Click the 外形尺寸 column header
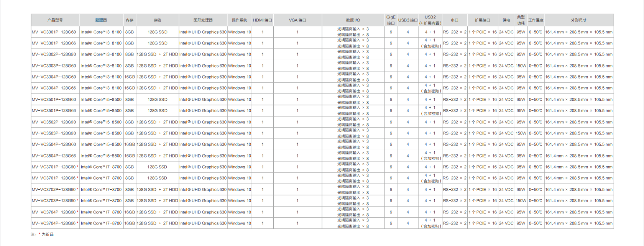The width and height of the screenshot is (644, 246). pyautogui.click(x=578, y=20)
